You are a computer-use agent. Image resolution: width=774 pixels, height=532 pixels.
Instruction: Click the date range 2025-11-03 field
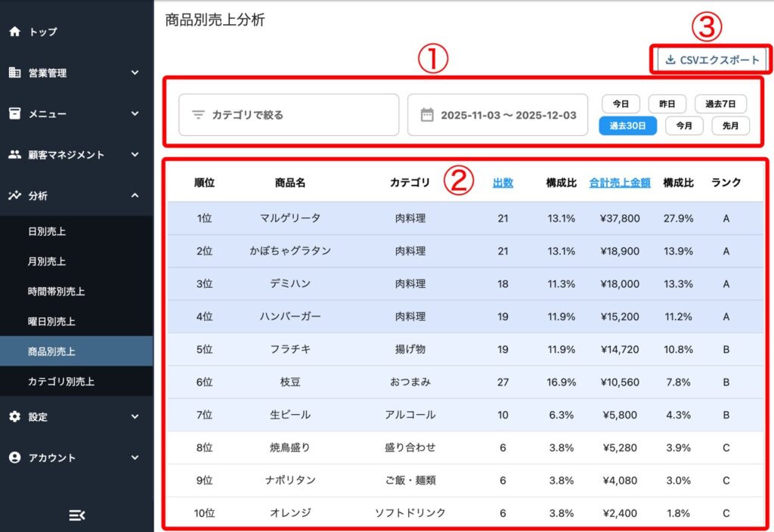(x=508, y=115)
